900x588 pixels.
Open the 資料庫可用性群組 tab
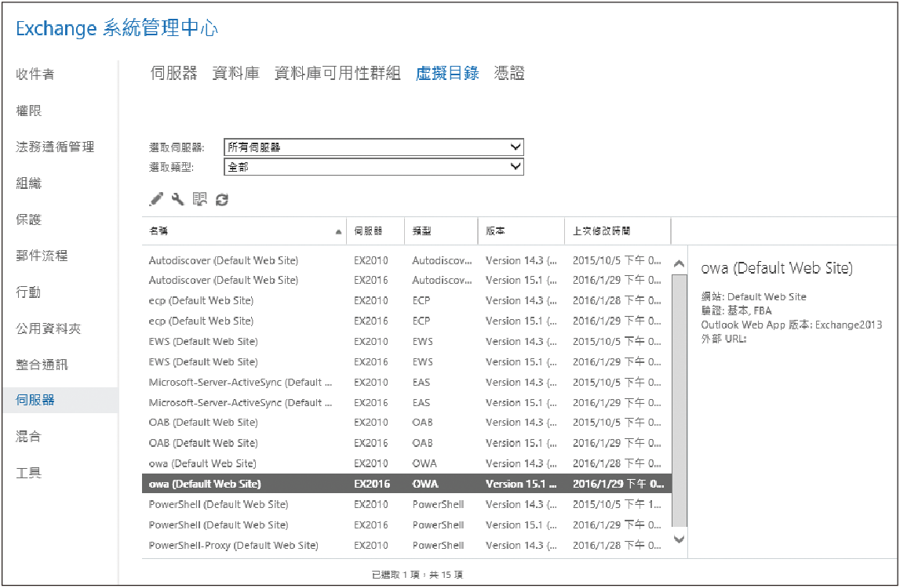pyautogui.click(x=337, y=74)
